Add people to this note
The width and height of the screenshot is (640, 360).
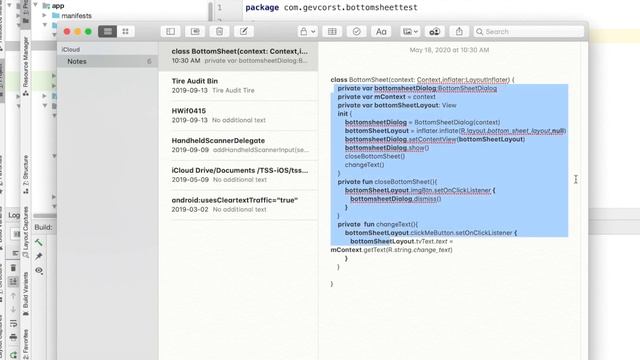435,31
